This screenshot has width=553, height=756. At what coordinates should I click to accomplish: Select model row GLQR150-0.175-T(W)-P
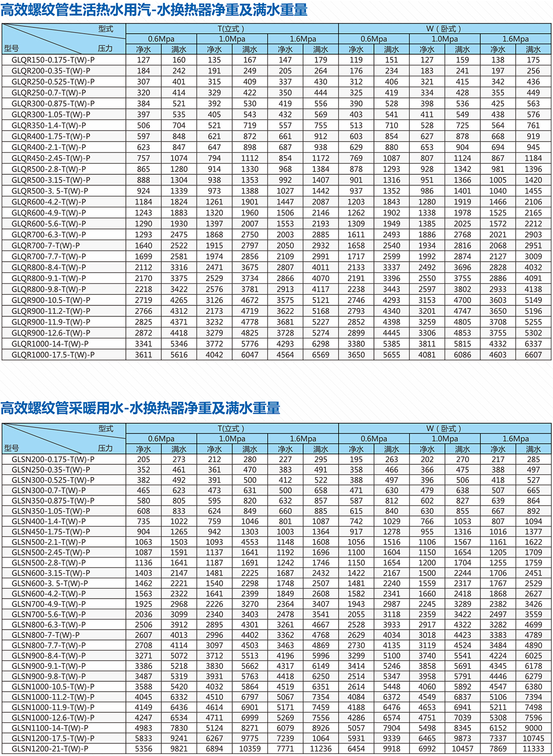(x=53, y=60)
